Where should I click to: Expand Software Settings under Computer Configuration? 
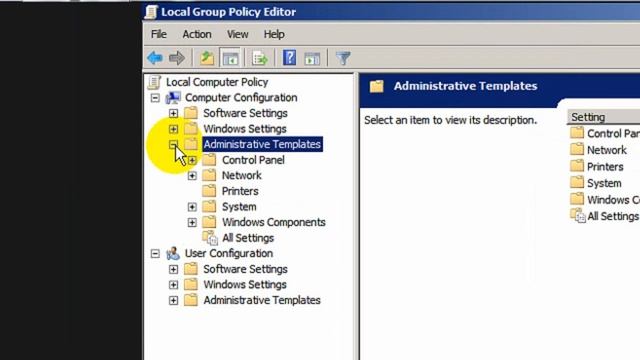(x=173, y=113)
